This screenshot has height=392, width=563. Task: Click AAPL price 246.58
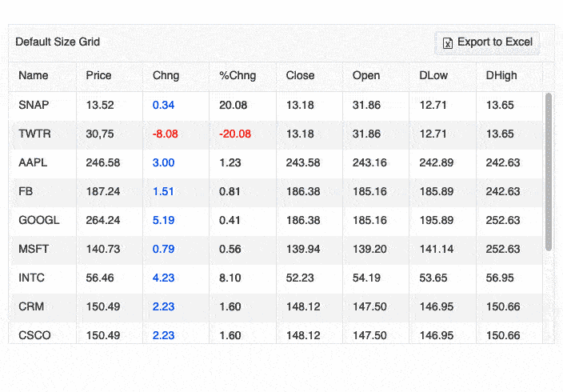(103, 162)
